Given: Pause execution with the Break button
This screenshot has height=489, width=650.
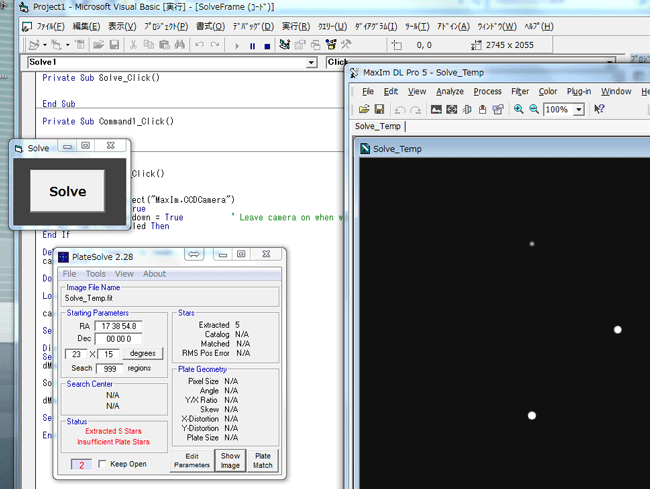Looking at the screenshot, I should [252, 46].
